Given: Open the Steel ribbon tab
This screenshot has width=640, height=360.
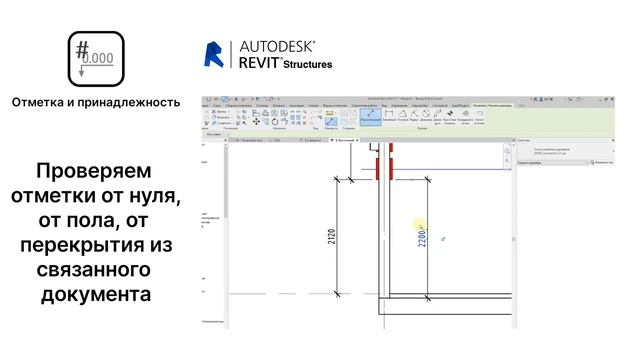Looking at the screenshot, I should click(217, 106).
